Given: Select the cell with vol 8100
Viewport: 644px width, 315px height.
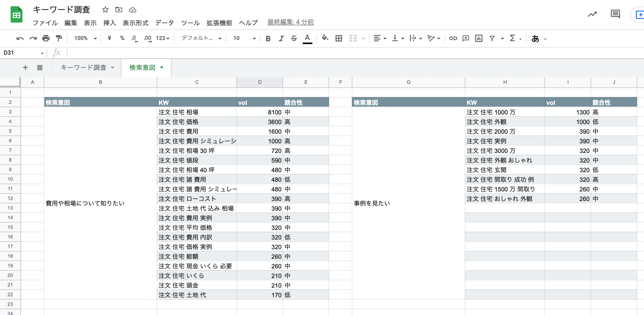Looking at the screenshot, I should pyautogui.click(x=259, y=112).
